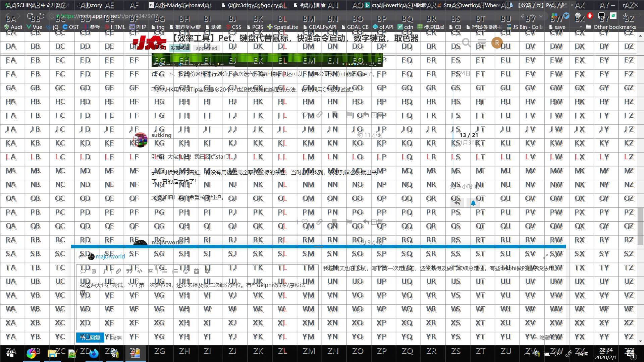
Task: Open Windows Start menu on taskbar
Action: [10, 353]
